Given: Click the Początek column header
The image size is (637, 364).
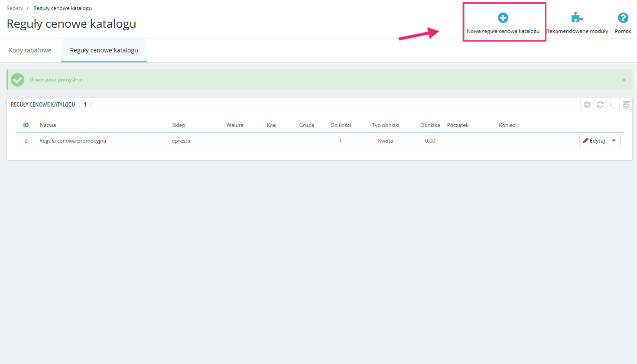Looking at the screenshot, I should point(458,125).
